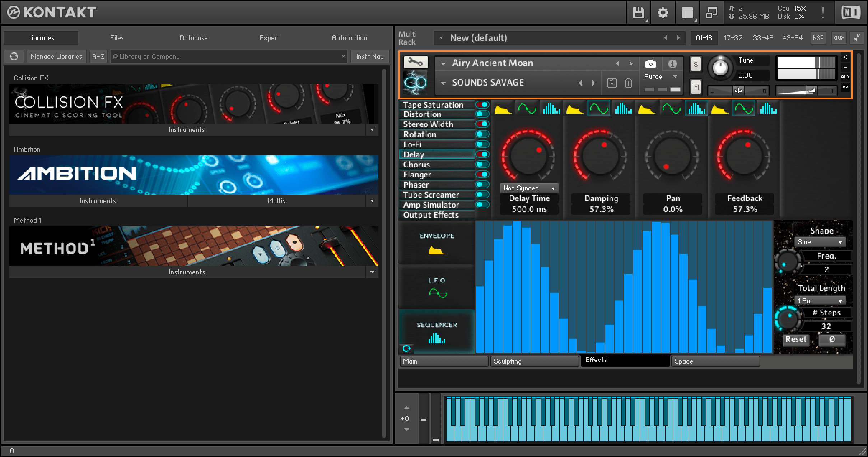Image resolution: width=868 pixels, height=457 pixels.
Task: Open instrument edit wrench icon
Action: click(x=416, y=62)
